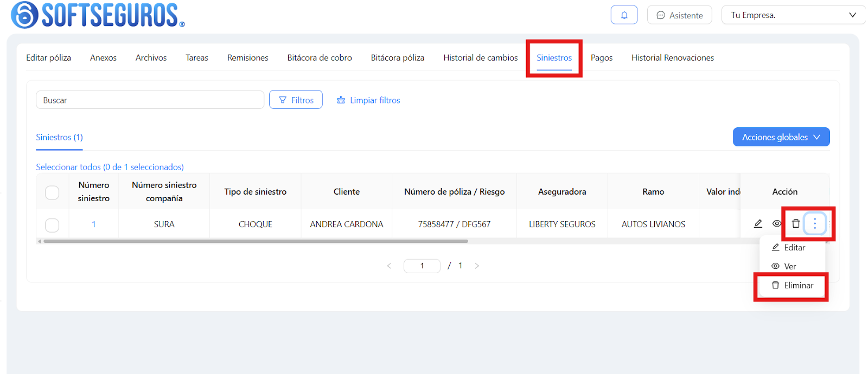Image resolution: width=868 pixels, height=374 pixels.
Task: Switch to Bitácora póliza tab
Action: (398, 57)
